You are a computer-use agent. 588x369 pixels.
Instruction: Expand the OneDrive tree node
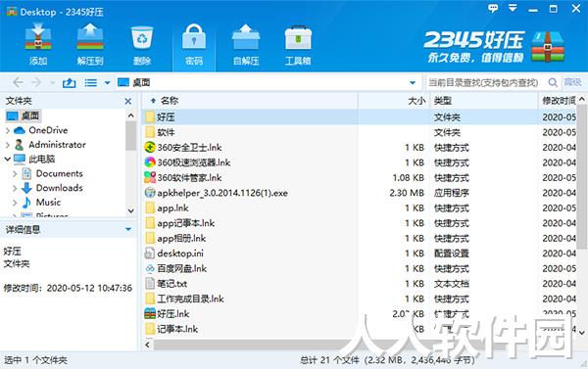point(8,130)
